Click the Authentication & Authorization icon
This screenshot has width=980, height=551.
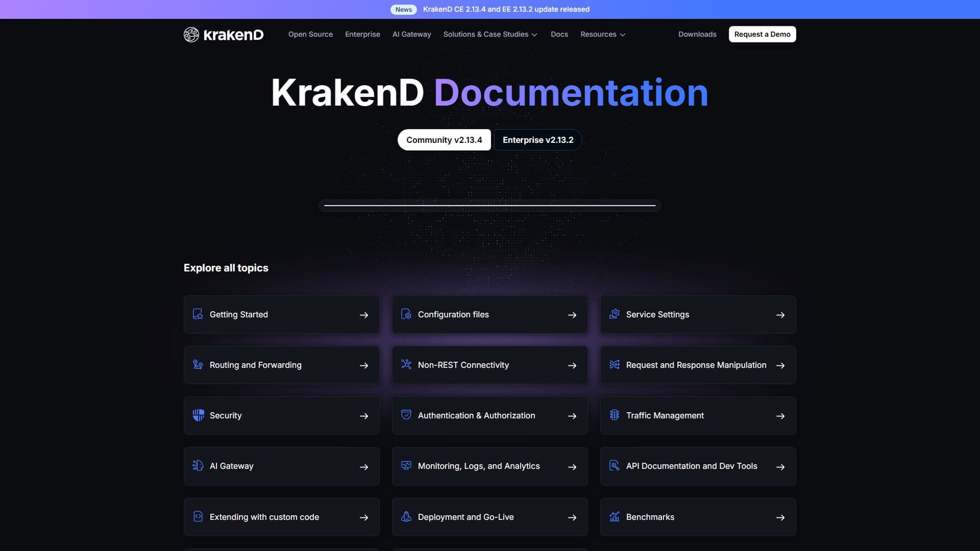(406, 415)
